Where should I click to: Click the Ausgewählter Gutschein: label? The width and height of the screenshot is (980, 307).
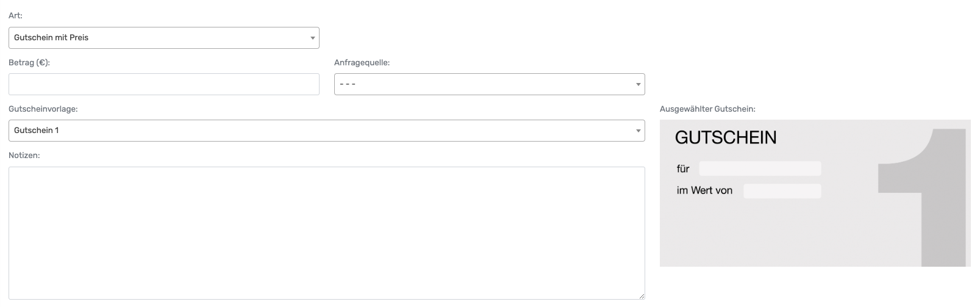[x=707, y=109]
